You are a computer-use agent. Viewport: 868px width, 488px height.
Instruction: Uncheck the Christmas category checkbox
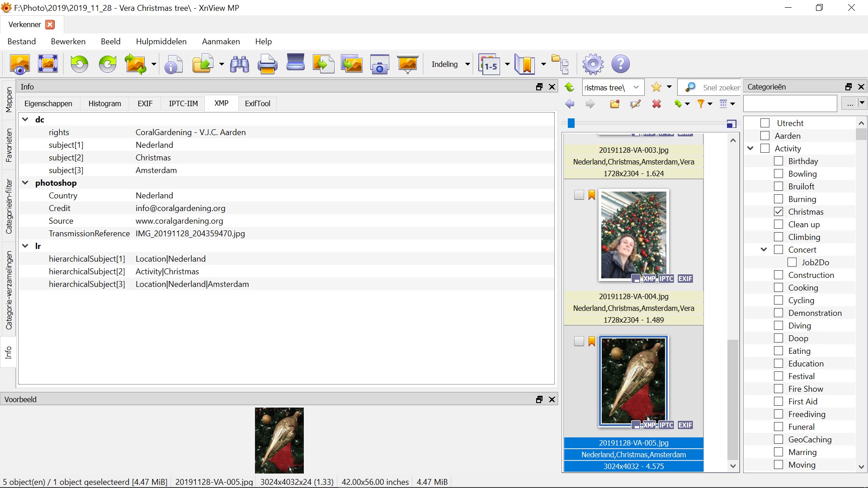pyautogui.click(x=778, y=211)
